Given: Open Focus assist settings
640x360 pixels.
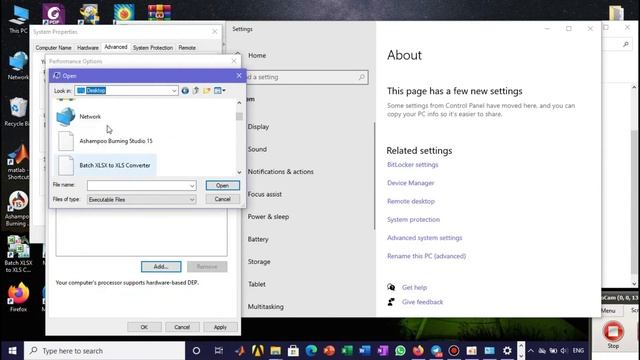Looking at the screenshot, I should (264, 194).
